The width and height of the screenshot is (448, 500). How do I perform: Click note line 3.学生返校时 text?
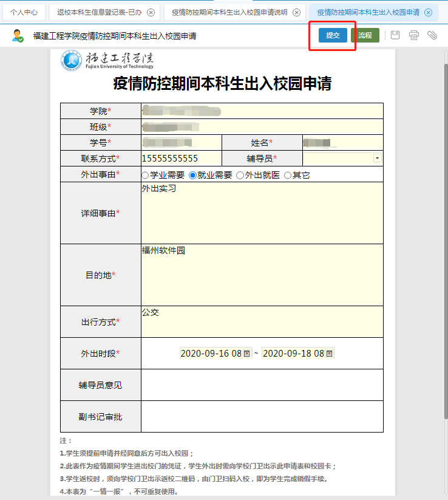point(194,479)
